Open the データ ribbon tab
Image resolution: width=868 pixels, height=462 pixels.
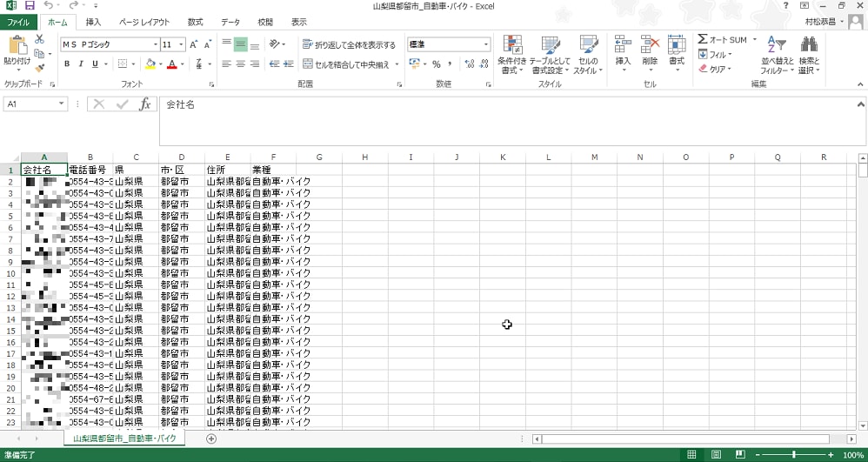(230, 22)
